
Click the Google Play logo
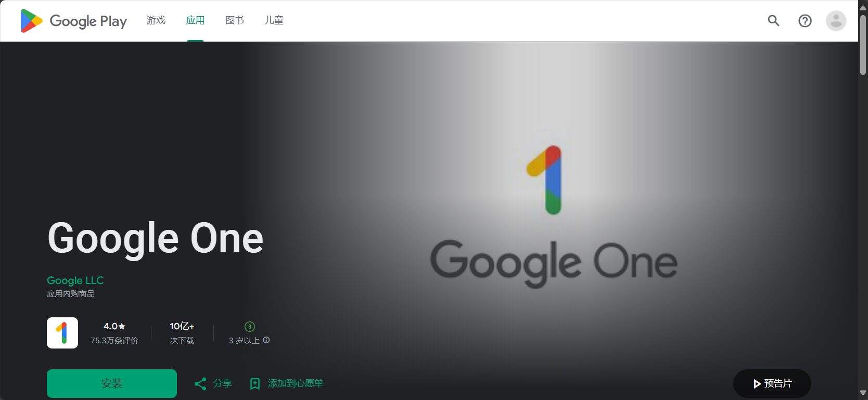click(73, 21)
